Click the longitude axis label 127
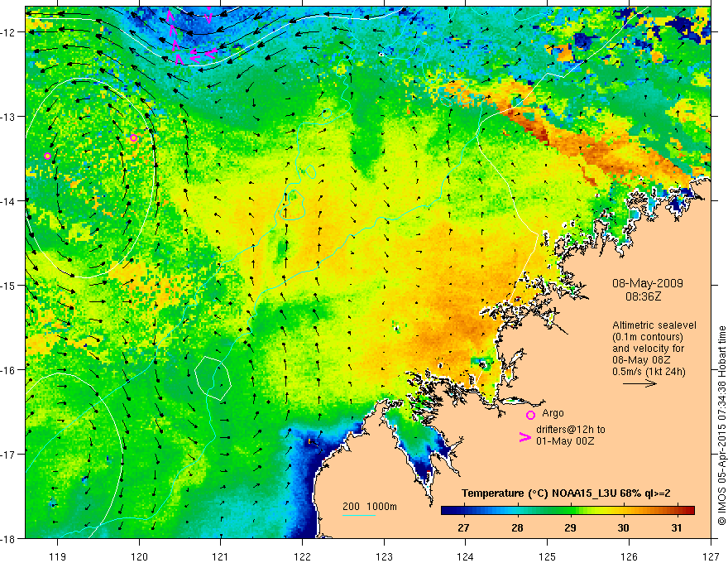728x563 pixels. [x=711, y=556]
